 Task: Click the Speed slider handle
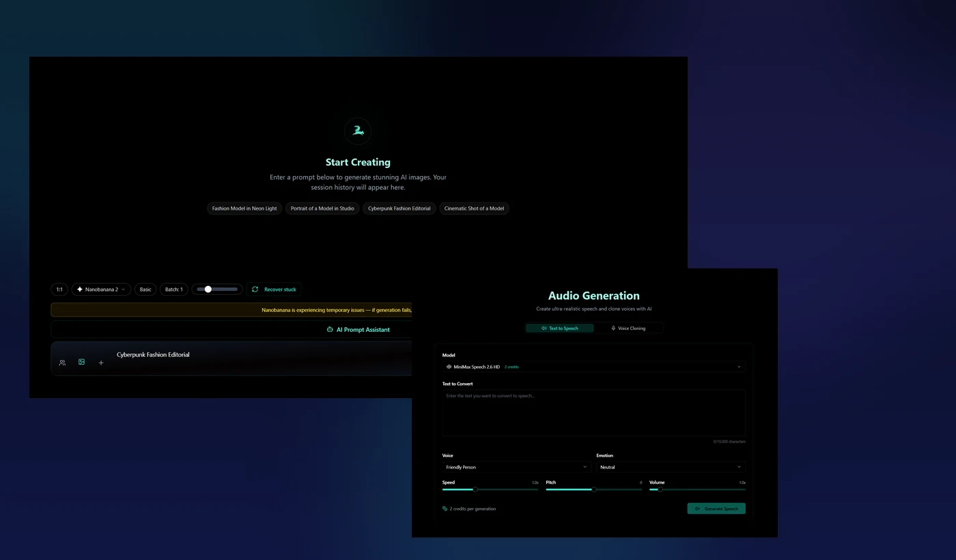pos(475,490)
